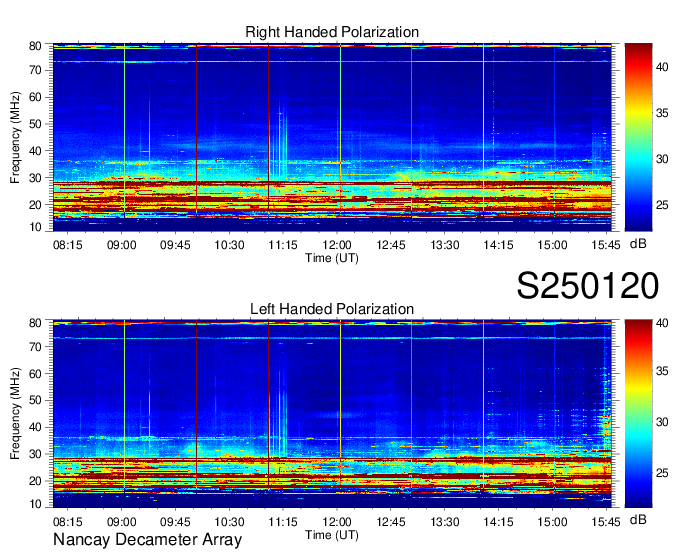Click the Right Handed Polarization color scale bar
Viewport: 680px width, 552px height.
tap(638, 137)
